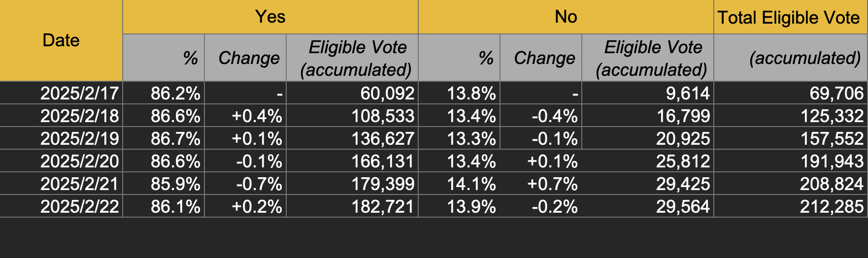The width and height of the screenshot is (868, 258).
Task: Click the Yes column's Change subheader
Action: coord(249,58)
